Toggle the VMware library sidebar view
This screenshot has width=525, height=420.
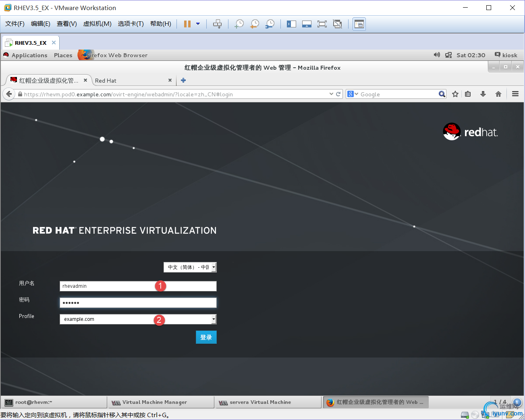[291, 24]
